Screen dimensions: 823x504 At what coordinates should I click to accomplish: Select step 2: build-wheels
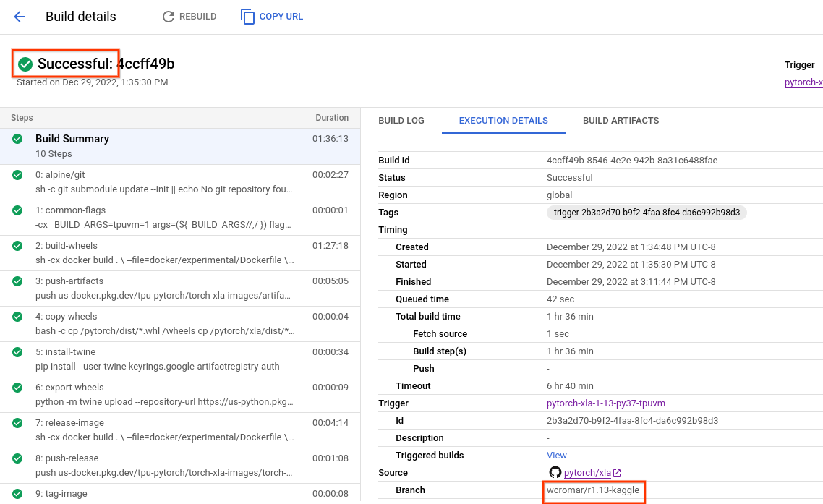click(180, 253)
